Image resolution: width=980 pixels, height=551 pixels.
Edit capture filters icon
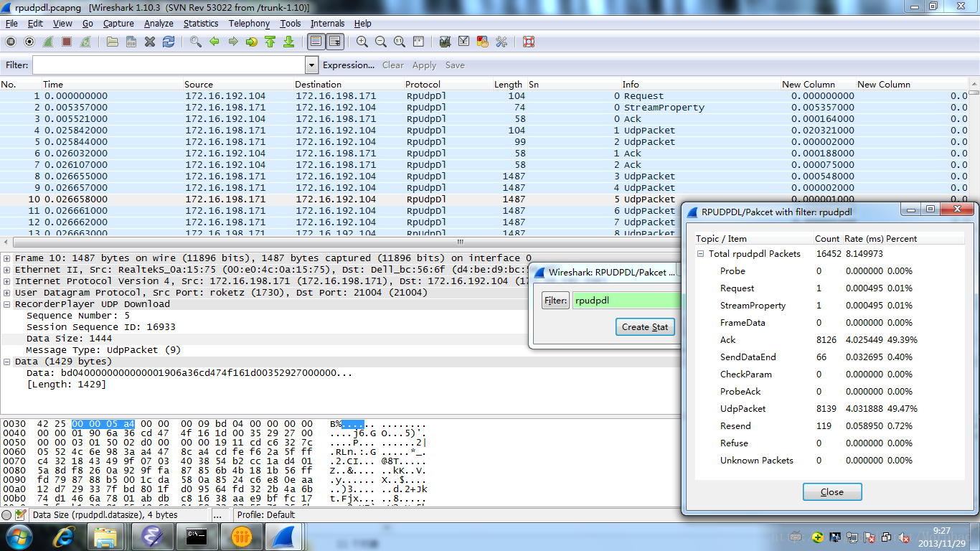point(446,42)
